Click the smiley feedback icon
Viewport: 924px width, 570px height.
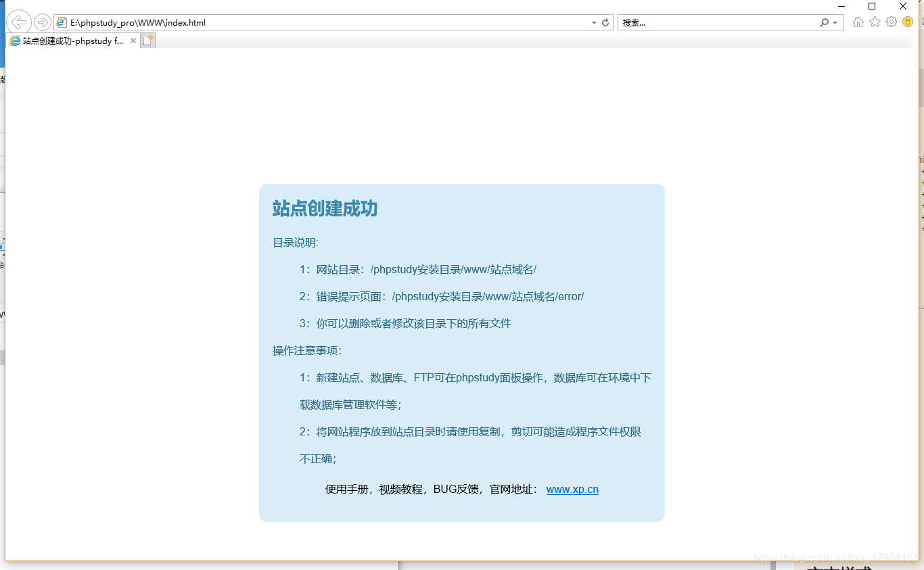coord(907,22)
